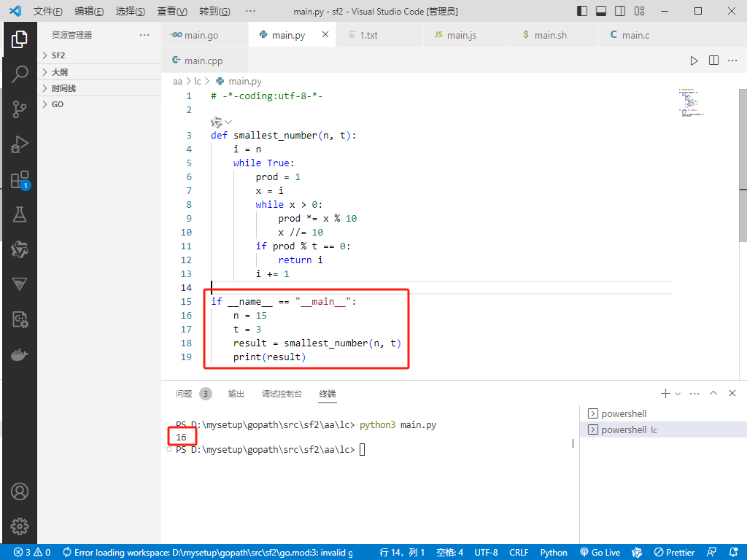Toggle primary side bar layout icon
Viewport: 747px width, 560px height.
click(x=582, y=11)
